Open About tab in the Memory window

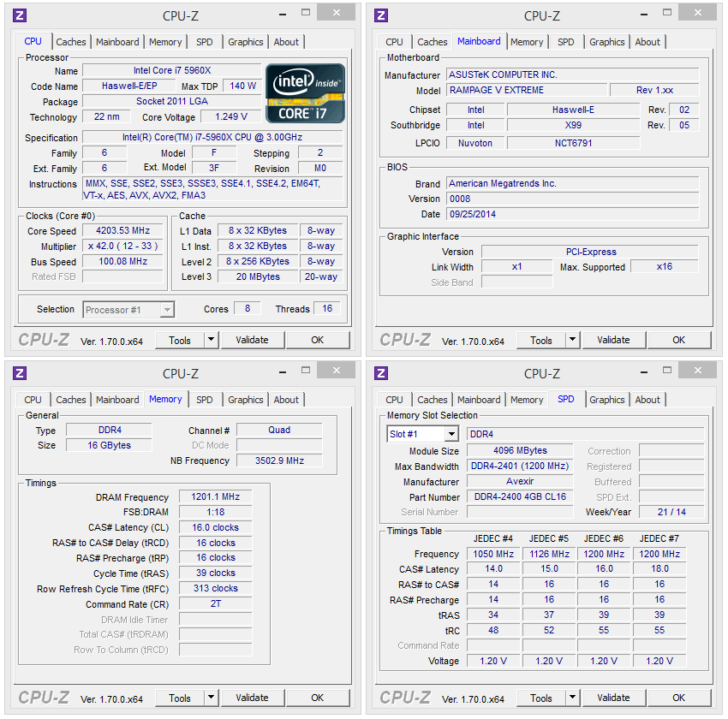point(286,400)
